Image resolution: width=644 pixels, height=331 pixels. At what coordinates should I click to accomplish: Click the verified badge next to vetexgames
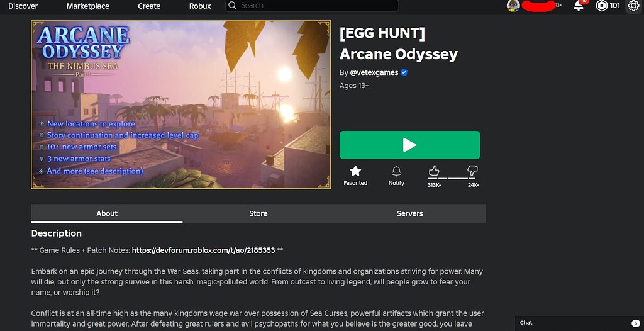[x=404, y=72]
